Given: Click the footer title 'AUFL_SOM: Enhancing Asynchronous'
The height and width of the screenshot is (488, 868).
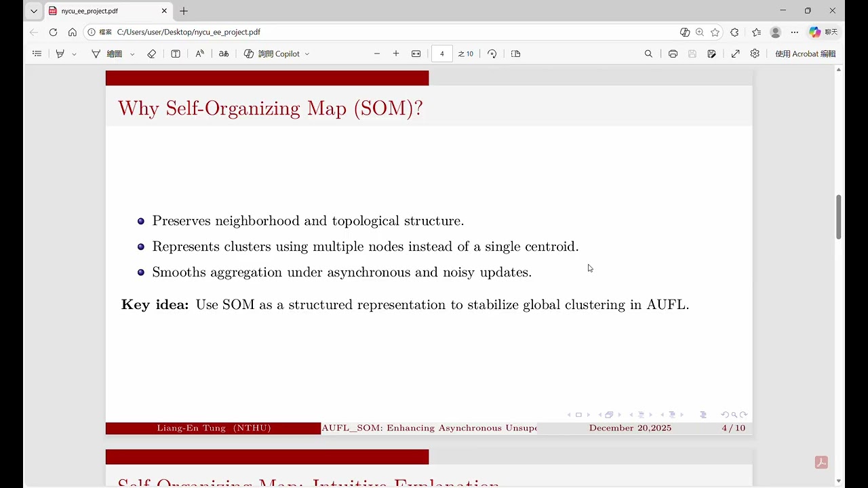Looking at the screenshot, I should [x=429, y=428].
